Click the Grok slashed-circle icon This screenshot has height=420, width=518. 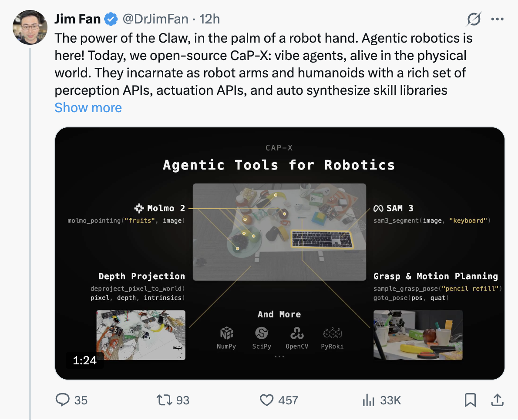click(474, 19)
